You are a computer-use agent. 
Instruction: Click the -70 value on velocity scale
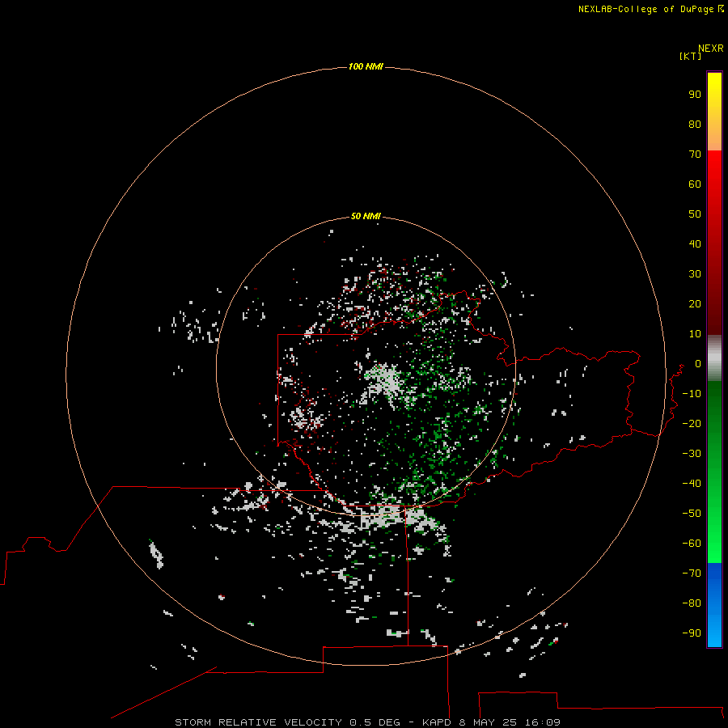pyautogui.click(x=692, y=574)
